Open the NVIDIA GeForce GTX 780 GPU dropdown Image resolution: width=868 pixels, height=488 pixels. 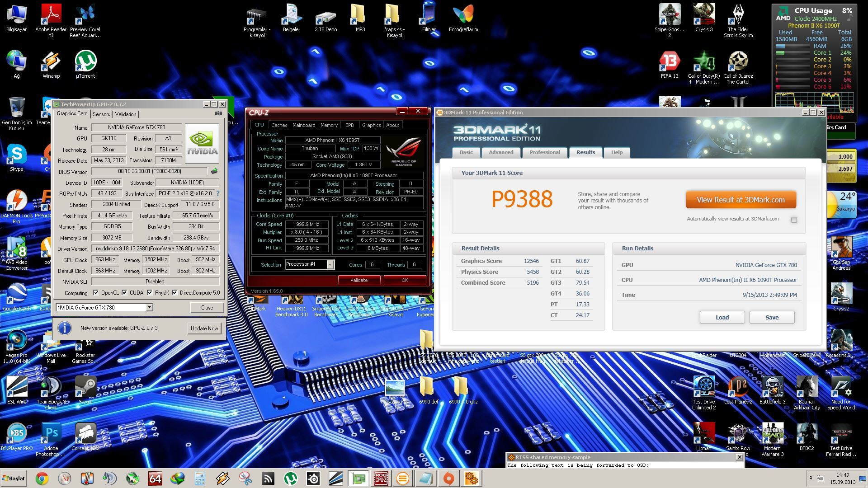coord(149,308)
